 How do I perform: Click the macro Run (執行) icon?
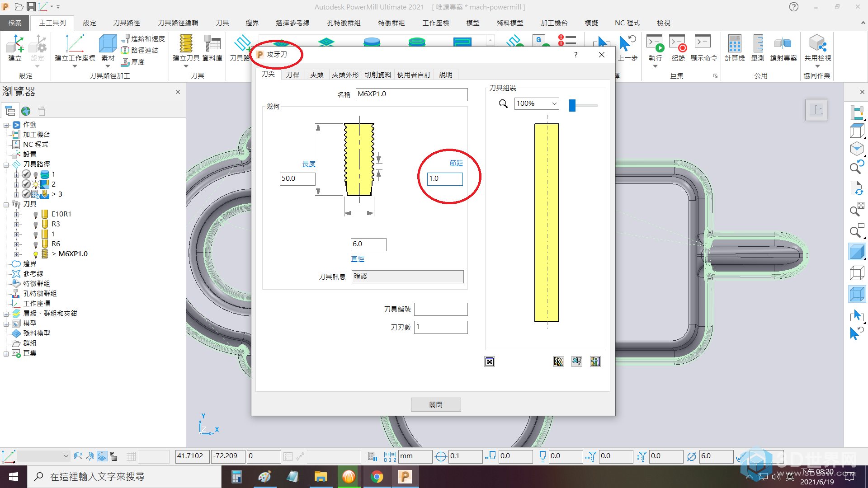655,43
